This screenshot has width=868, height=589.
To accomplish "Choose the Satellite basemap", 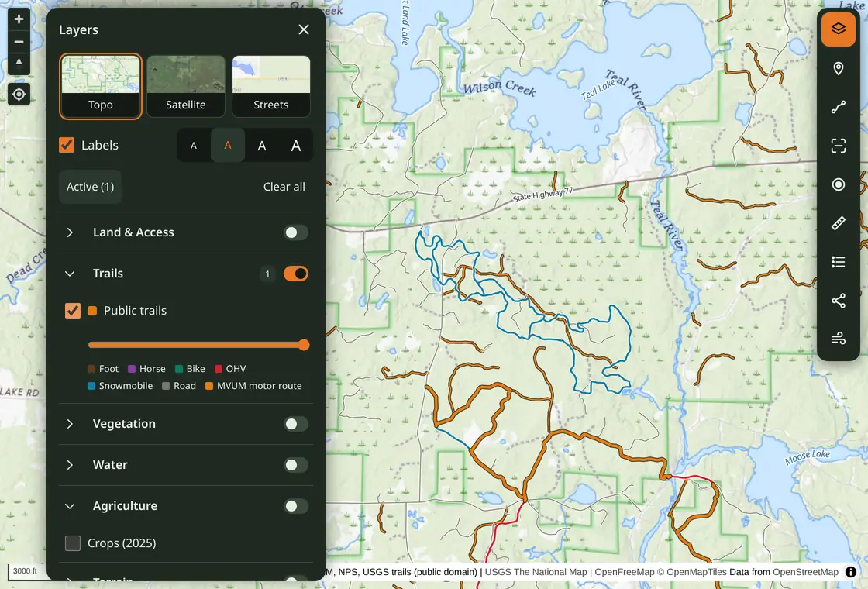I will (x=185, y=86).
